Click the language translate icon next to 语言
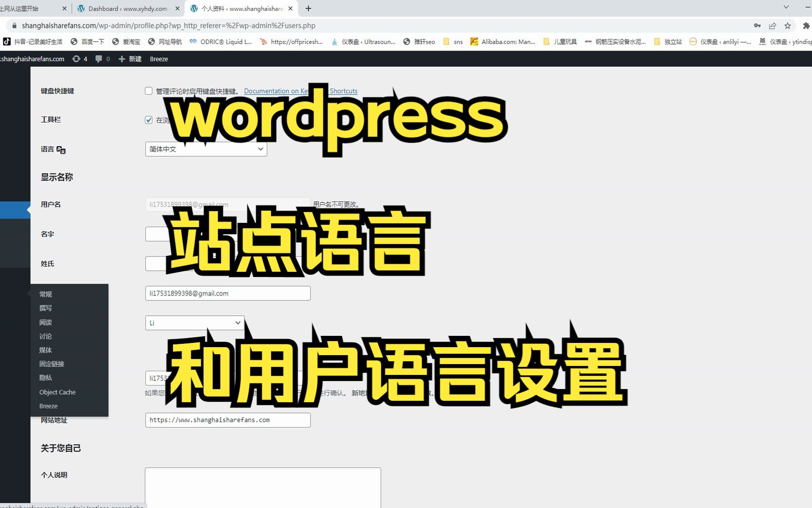Screen dimensions: 812x508 click(61, 150)
